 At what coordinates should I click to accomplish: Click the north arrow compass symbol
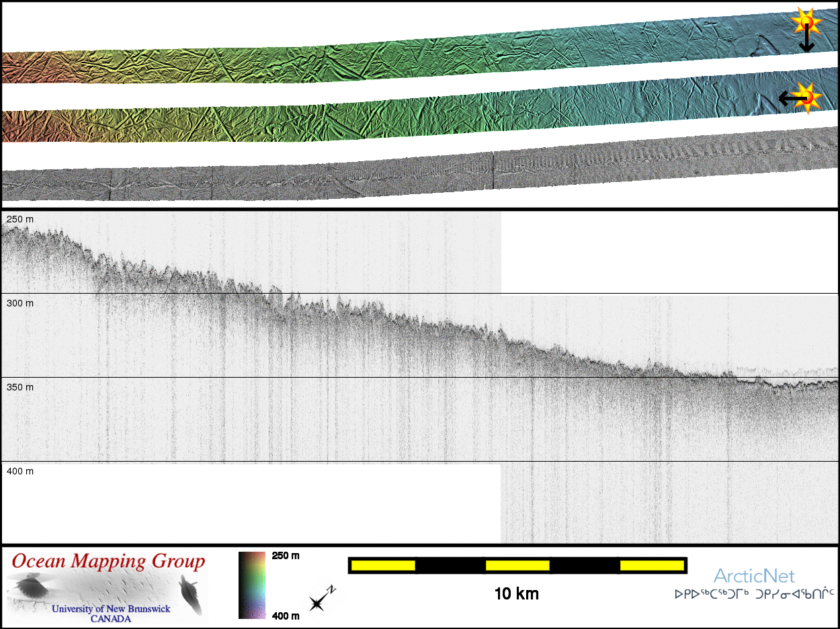point(322,599)
